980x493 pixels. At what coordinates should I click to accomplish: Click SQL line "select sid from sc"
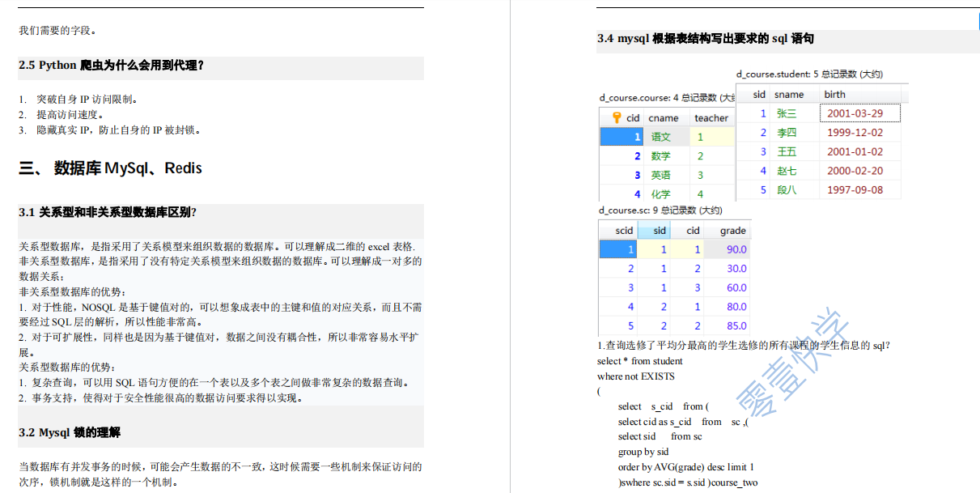pyautogui.click(x=660, y=437)
